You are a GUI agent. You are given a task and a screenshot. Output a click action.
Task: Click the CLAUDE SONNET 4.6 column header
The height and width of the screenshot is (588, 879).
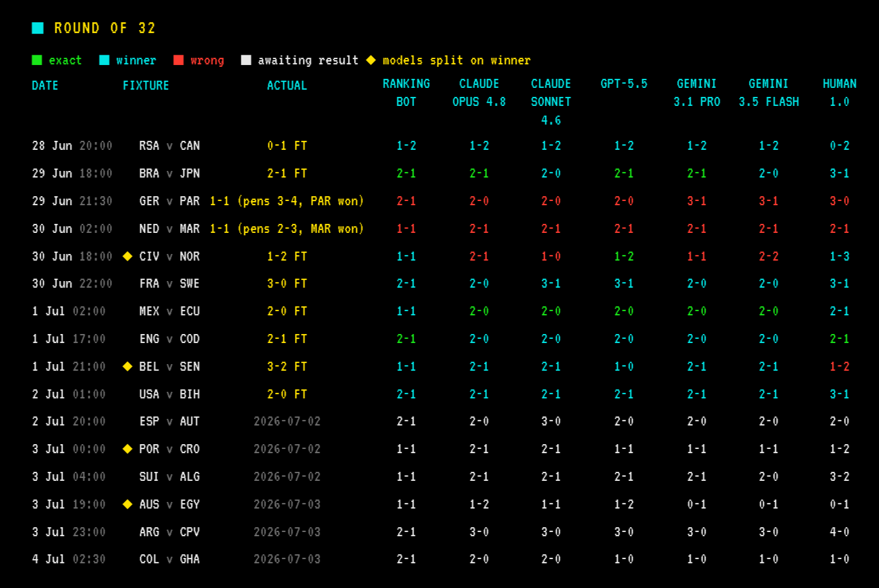(551, 102)
